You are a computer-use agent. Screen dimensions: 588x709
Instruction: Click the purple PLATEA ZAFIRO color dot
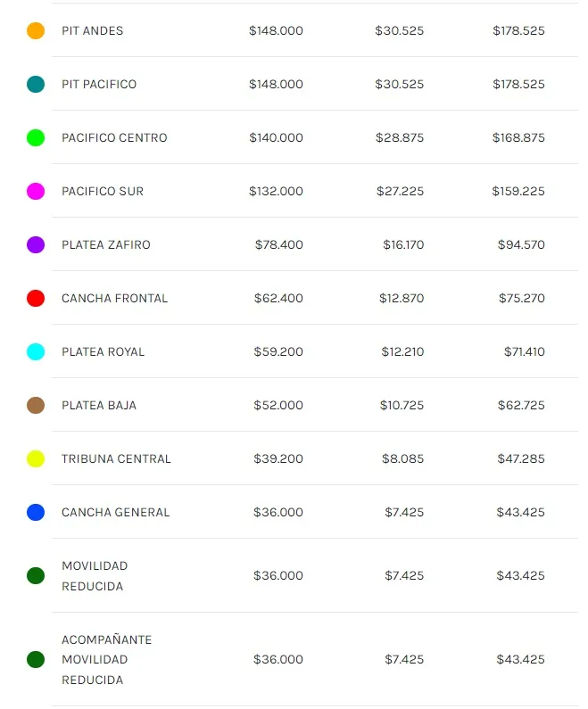(x=36, y=245)
